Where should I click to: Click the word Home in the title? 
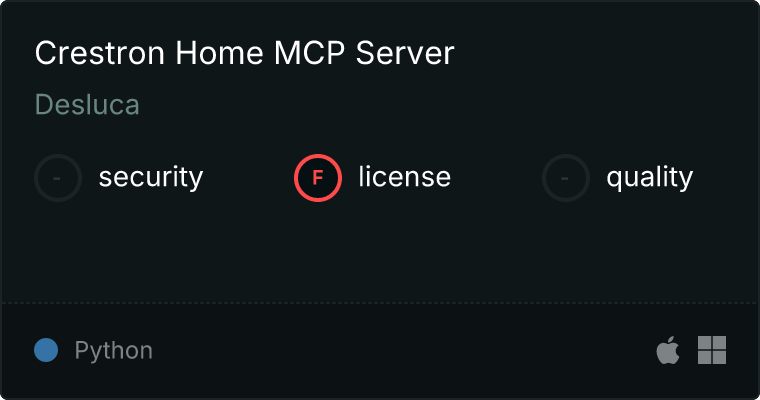(219, 53)
